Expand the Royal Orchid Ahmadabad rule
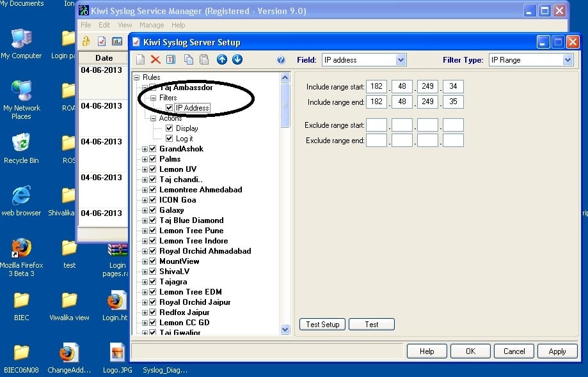Image resolution: width=588 pixels, height=377 pixels. [145, 251]
